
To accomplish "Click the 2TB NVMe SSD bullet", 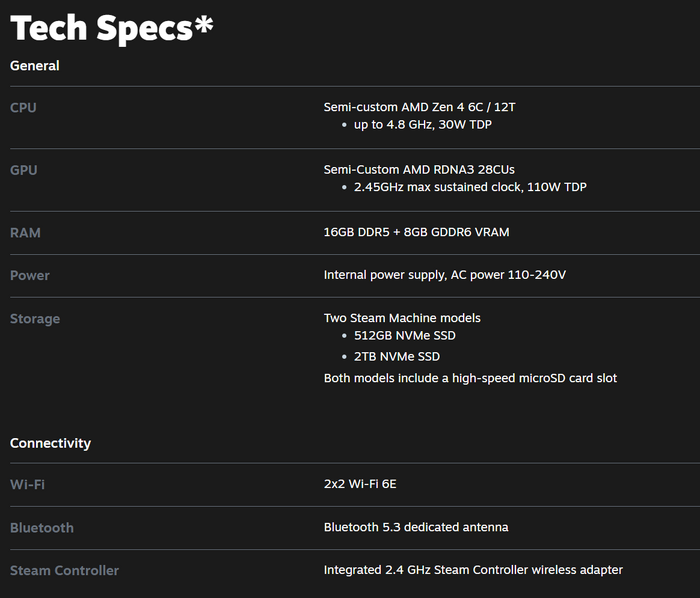I will pos(397,357).
